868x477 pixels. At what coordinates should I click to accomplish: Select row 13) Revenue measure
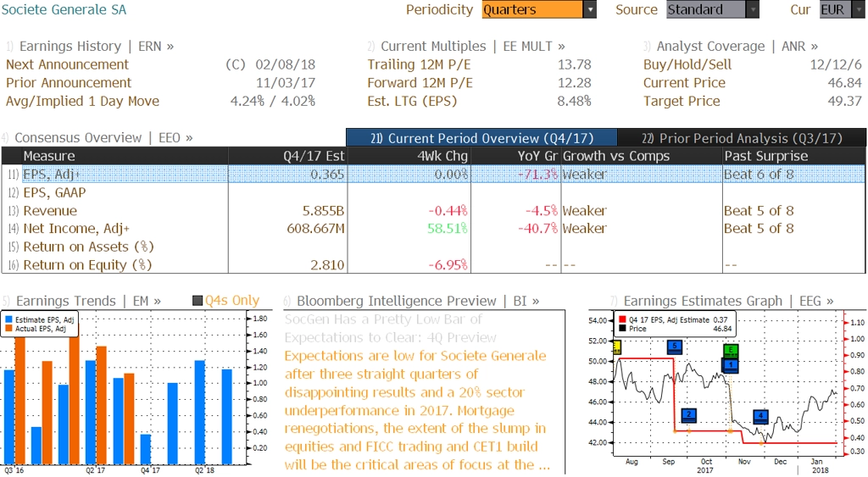click(433, 211)
